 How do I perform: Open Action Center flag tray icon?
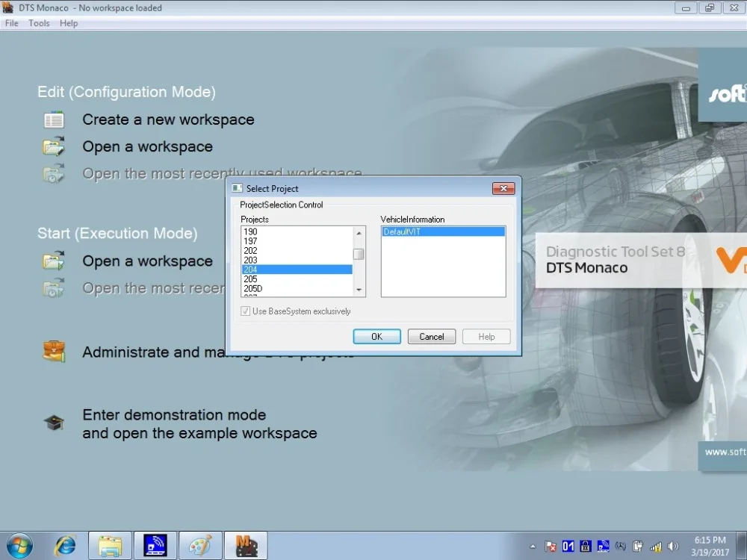[x=551, y=547]
